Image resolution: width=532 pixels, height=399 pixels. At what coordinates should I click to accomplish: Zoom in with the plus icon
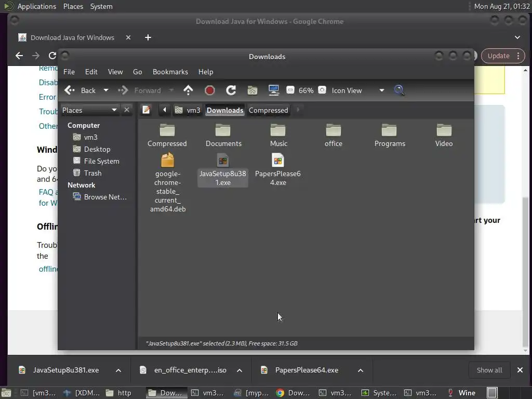(322, 90)
